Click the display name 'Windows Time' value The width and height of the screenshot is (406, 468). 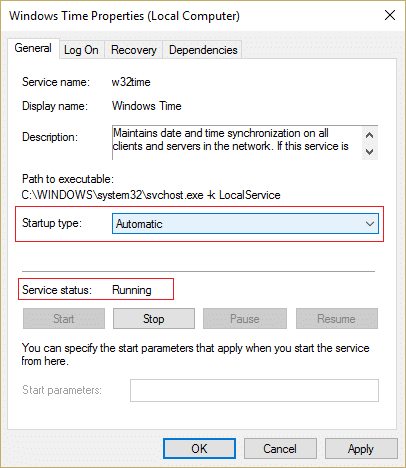tap(147, 106)
